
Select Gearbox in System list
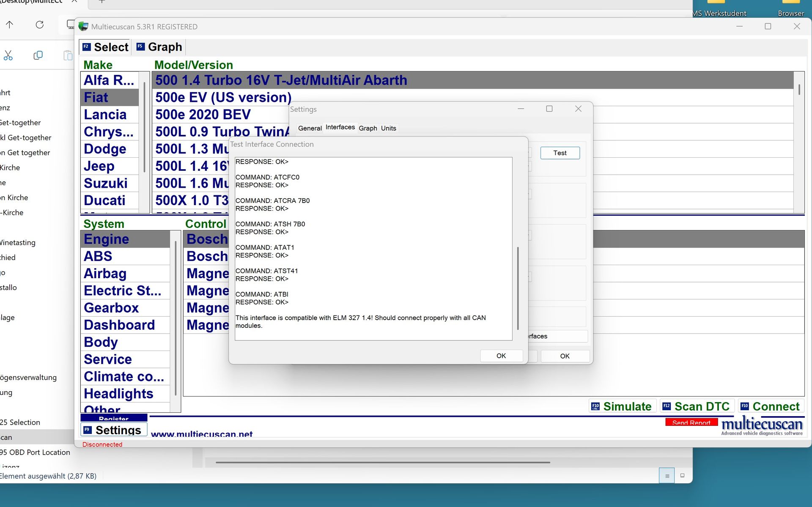point(125,308)
